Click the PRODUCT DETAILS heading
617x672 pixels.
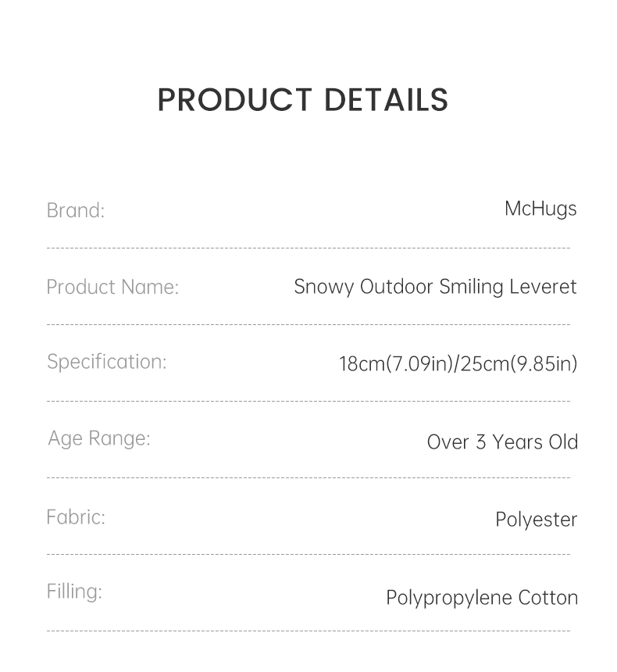(x=303, y=100)
